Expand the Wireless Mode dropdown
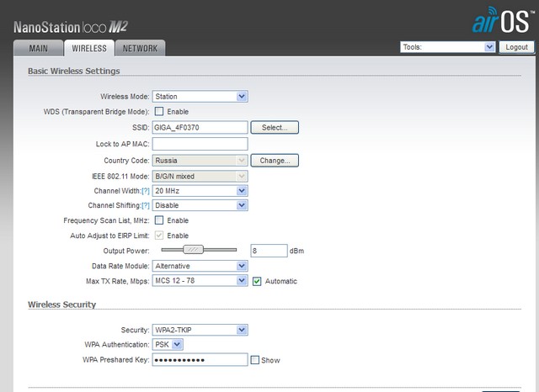The height and width of the screenshot is (392, 539). click(x=200, y=97)
